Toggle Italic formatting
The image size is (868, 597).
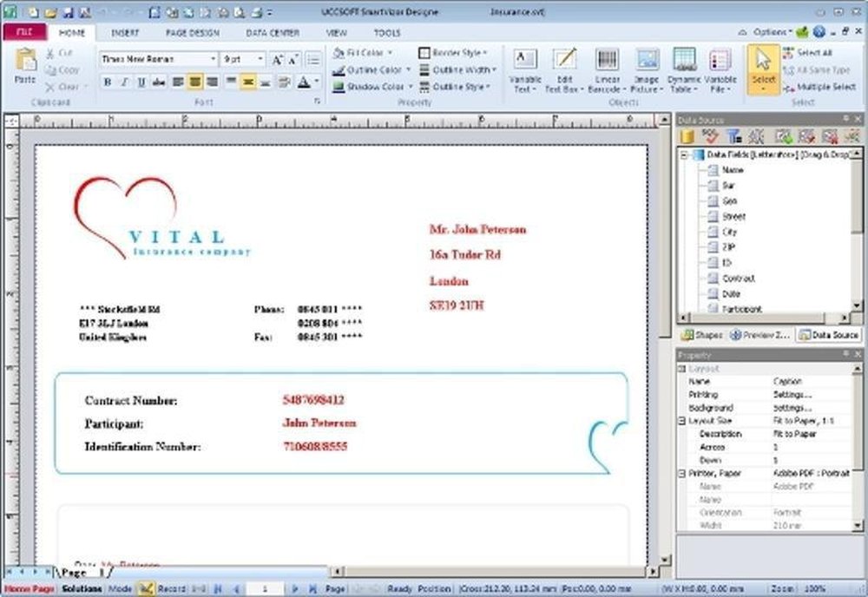pyautogui.click(x=124, y=82)
